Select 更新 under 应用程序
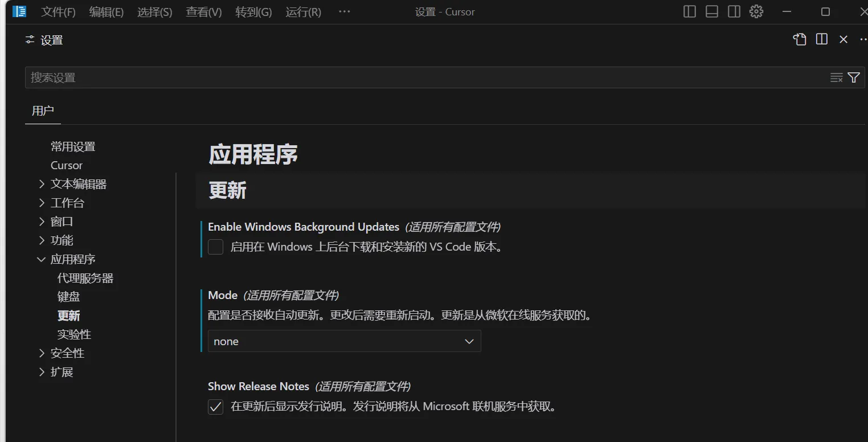This screenshot has height=442, width=868. coord(69,316)
